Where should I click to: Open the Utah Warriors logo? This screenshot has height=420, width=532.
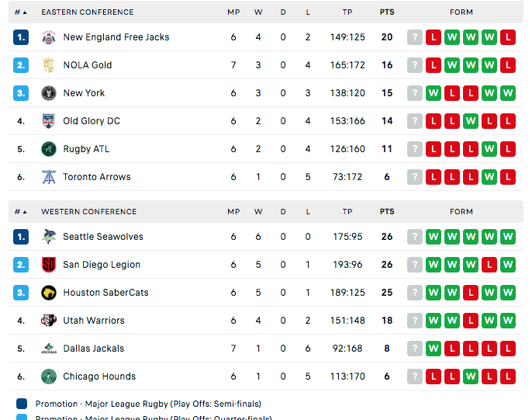(x=49, y=321)
